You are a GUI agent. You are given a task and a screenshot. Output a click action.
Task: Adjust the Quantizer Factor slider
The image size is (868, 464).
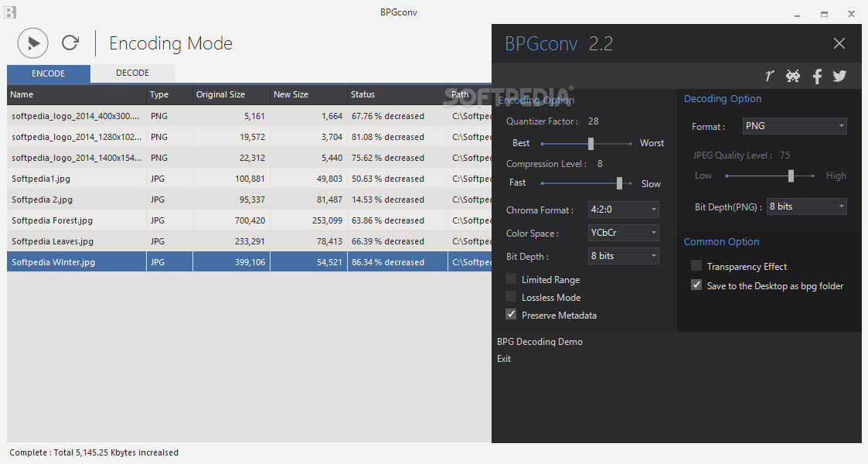click(591, 144)
